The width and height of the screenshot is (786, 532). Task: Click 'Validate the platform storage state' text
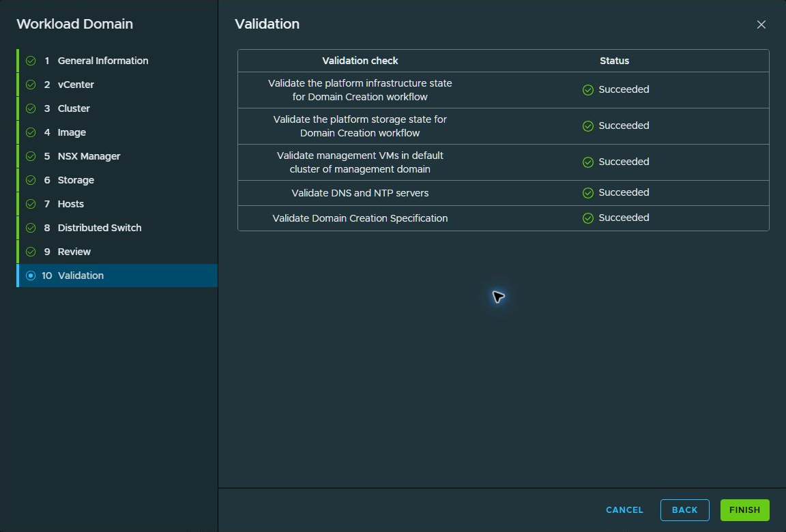pyautogui.click(x=360, y=125)
